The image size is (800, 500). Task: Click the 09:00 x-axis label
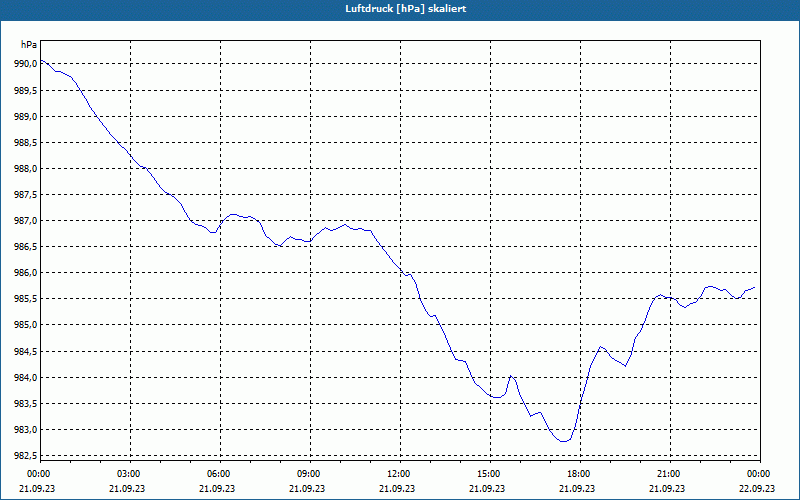307,474
